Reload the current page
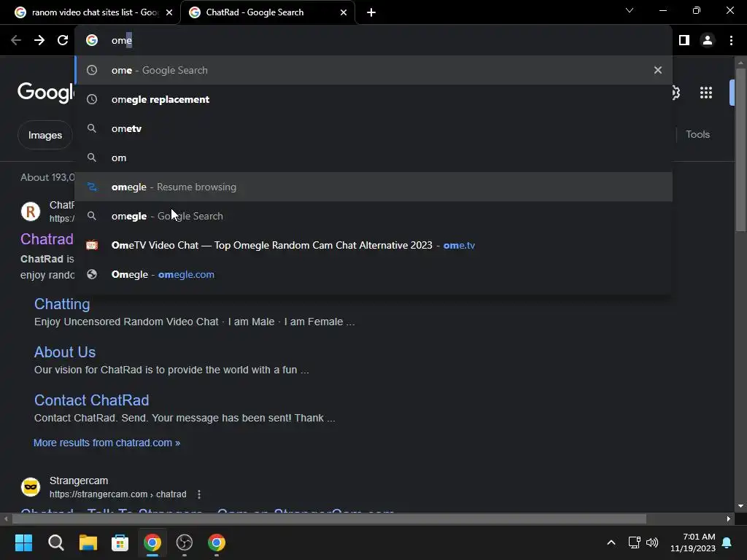 63,41
